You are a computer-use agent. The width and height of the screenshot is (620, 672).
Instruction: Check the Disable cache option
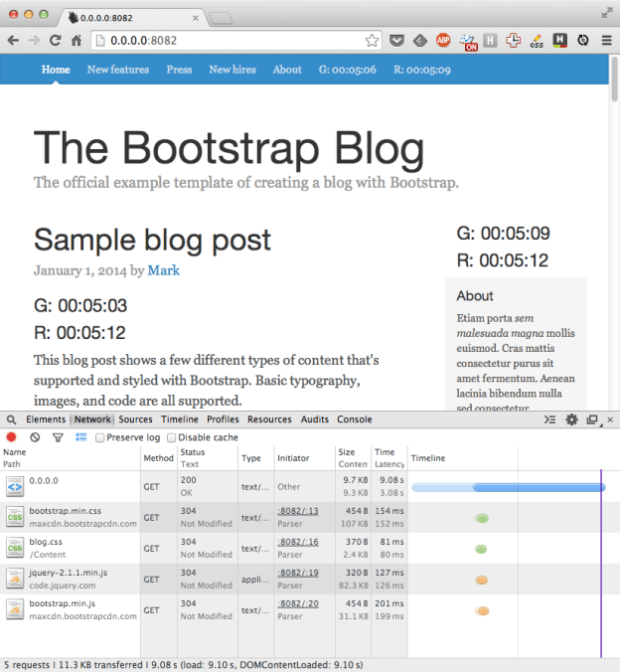point(172,437)
